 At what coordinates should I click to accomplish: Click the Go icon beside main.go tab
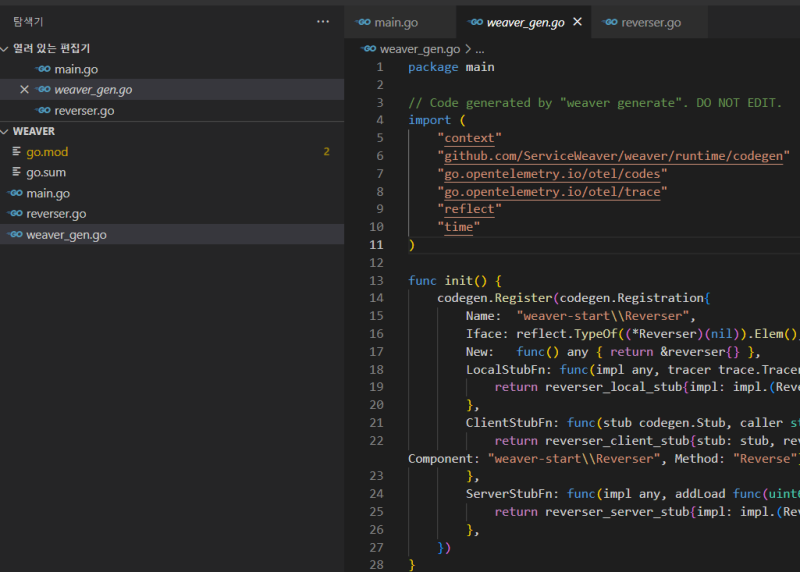(363, 22)
